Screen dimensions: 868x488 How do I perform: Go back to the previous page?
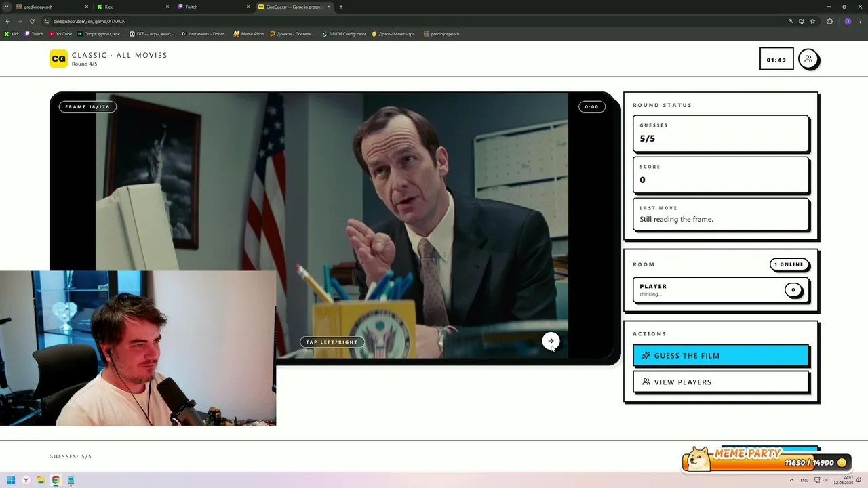8,21
